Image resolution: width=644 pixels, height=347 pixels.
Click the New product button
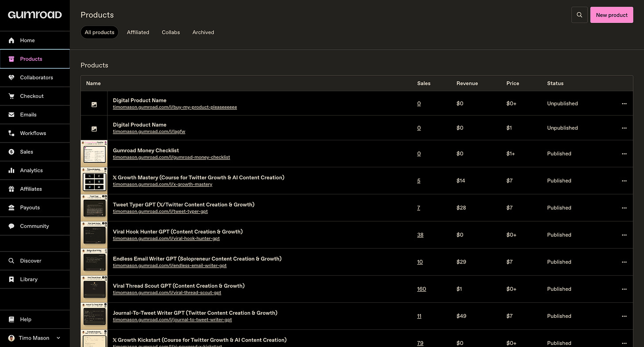tap(612, 15)
